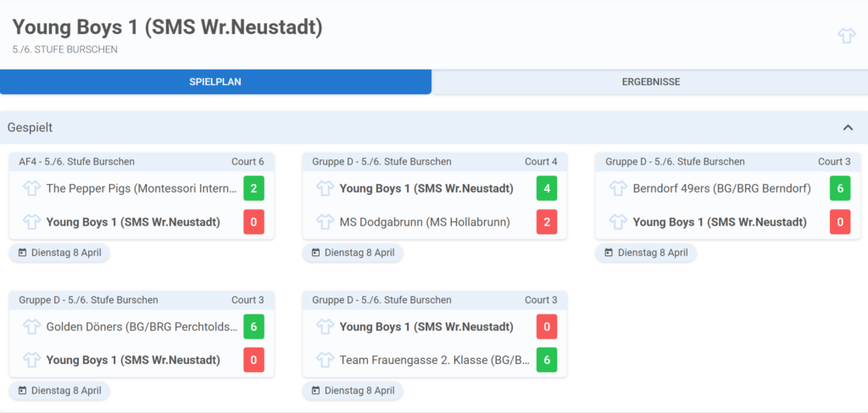Click the shirt icon beside Berndorf 49ers
The height and width of the screenshot is (413, 868).
[618, 189]
